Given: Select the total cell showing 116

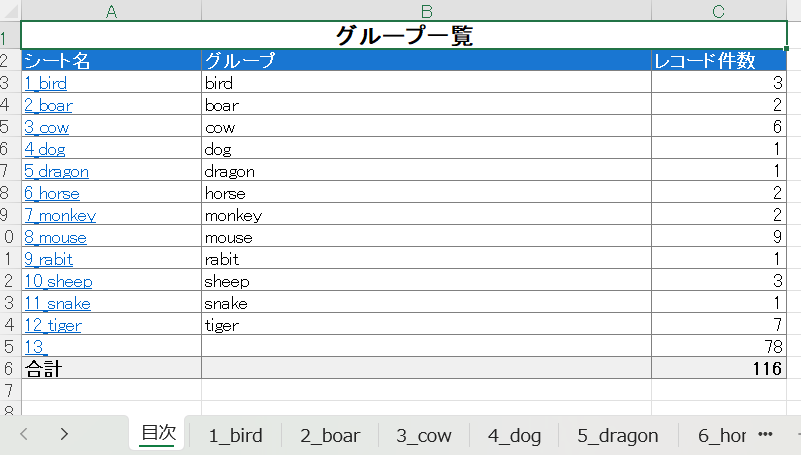Looking at the screenshot, I should point(718,369).
